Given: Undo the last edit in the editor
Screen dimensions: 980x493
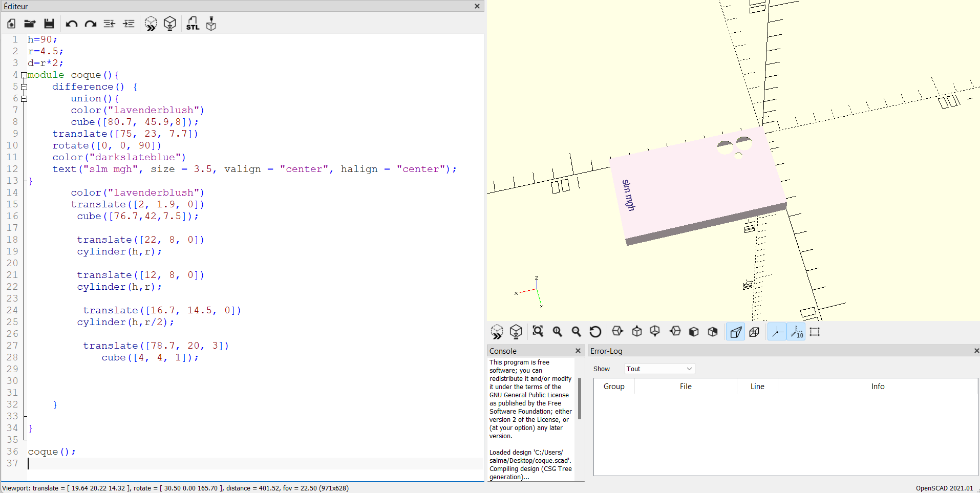Looking at the screenshot, I should click(72, 24).
